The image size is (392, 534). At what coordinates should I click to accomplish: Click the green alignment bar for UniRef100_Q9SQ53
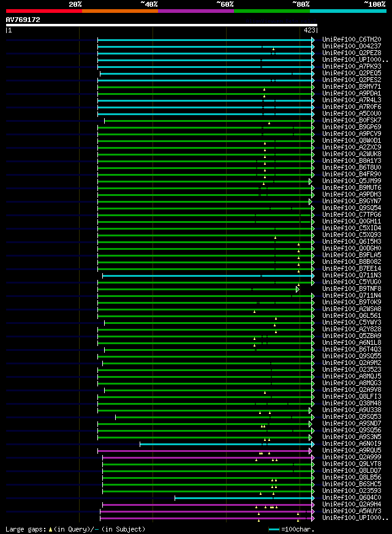[214, 418]
